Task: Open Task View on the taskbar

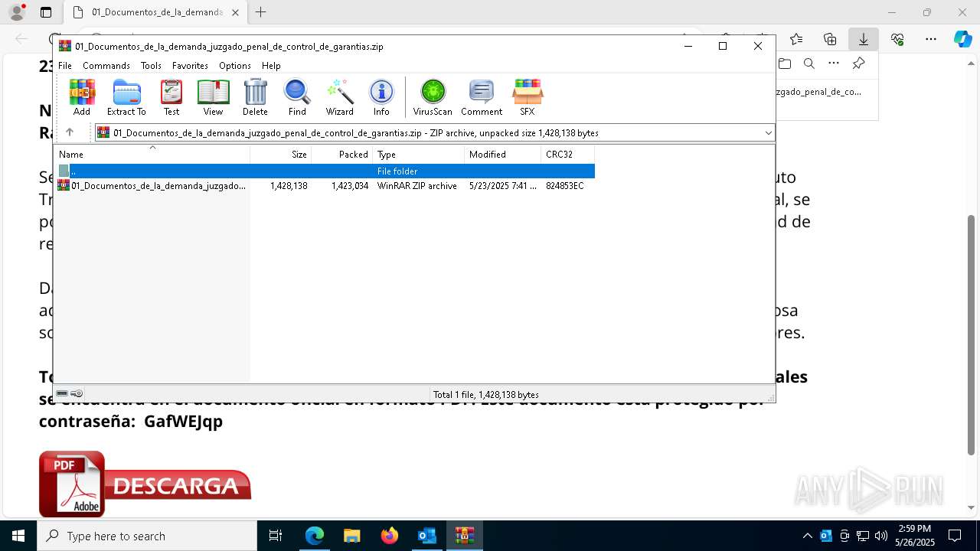Action: tap(276, 536)
